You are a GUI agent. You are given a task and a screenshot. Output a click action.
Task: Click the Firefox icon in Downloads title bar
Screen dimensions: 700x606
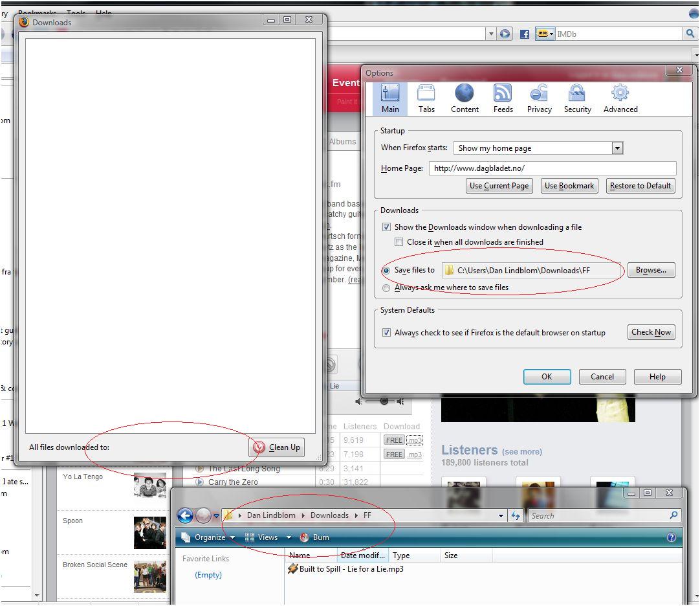[24, 22]
